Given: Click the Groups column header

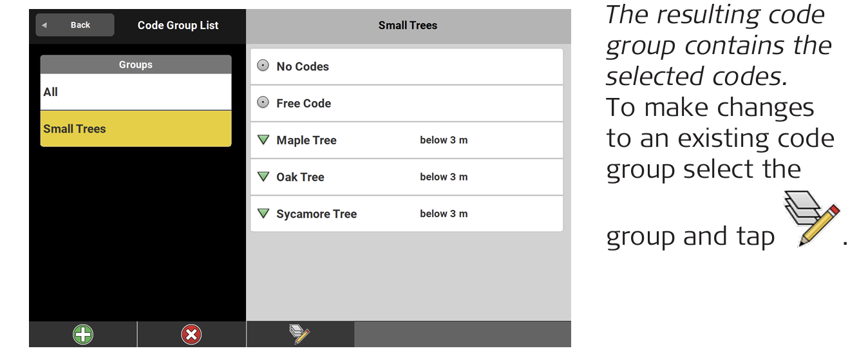Looking at the screenshot, I should point(135,64).
